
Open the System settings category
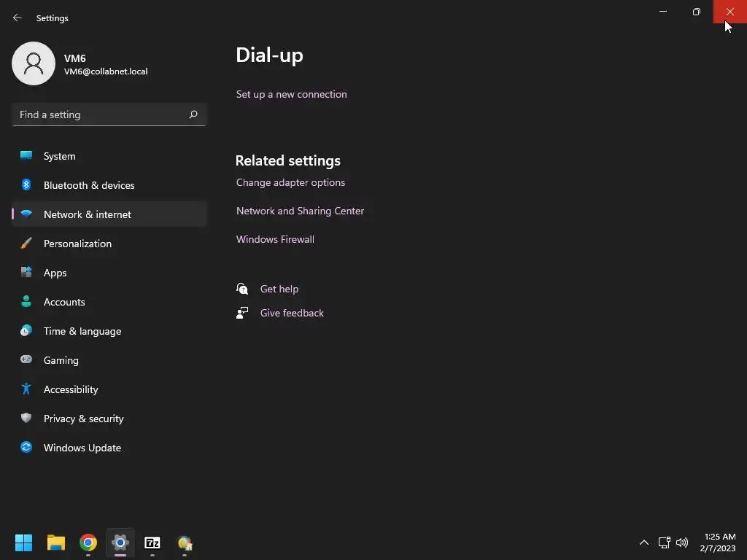coord(109,156)
